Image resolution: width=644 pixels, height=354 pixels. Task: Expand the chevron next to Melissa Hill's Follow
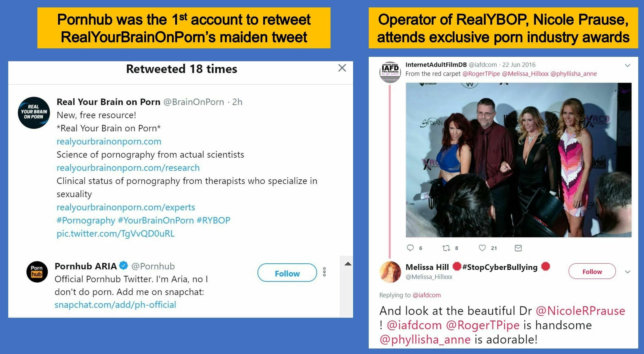coord(628,272)
